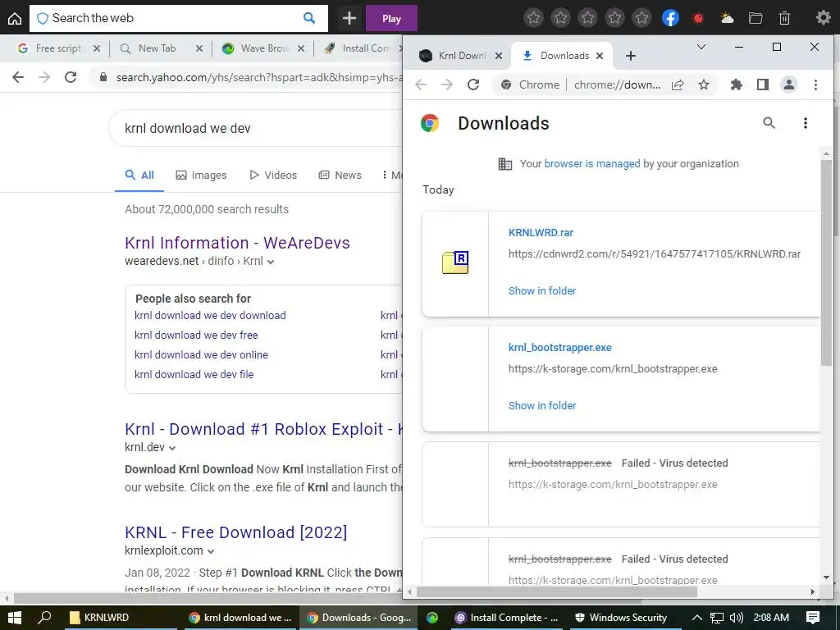840x630 pixels.
Task: Click the KRNLWRD.rar archive file icon
Action: coord(455,262)
